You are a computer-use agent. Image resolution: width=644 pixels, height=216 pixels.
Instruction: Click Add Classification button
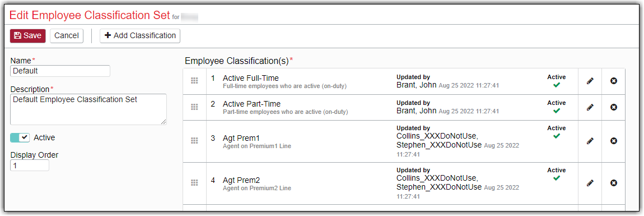click(140, 36)
